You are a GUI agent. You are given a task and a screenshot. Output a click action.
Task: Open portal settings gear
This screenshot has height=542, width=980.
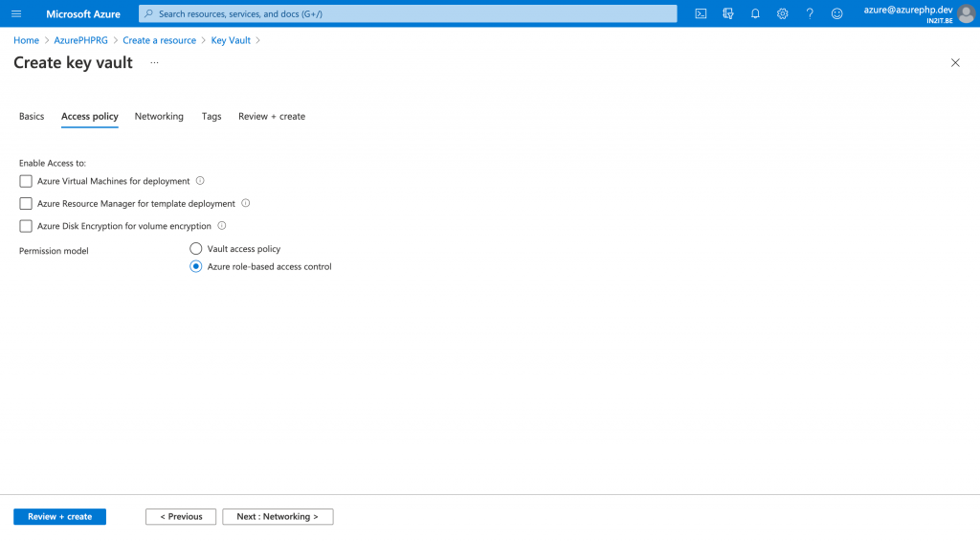pyautogui.click(x=783, y=13)
